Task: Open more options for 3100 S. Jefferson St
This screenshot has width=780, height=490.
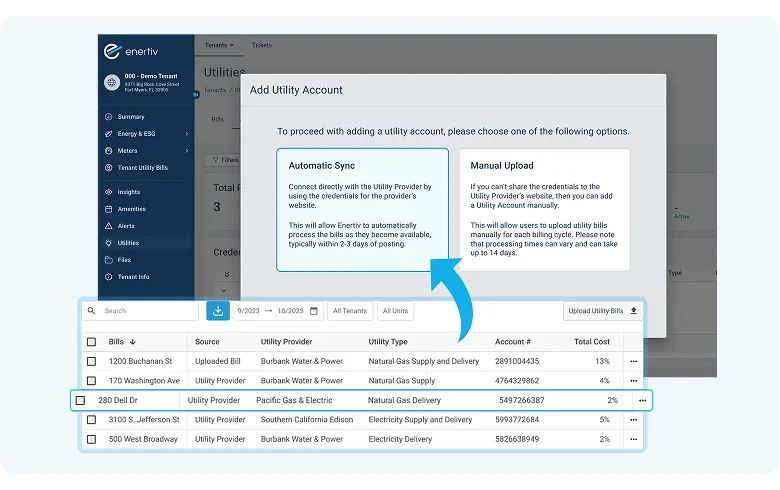Action: 633,419
